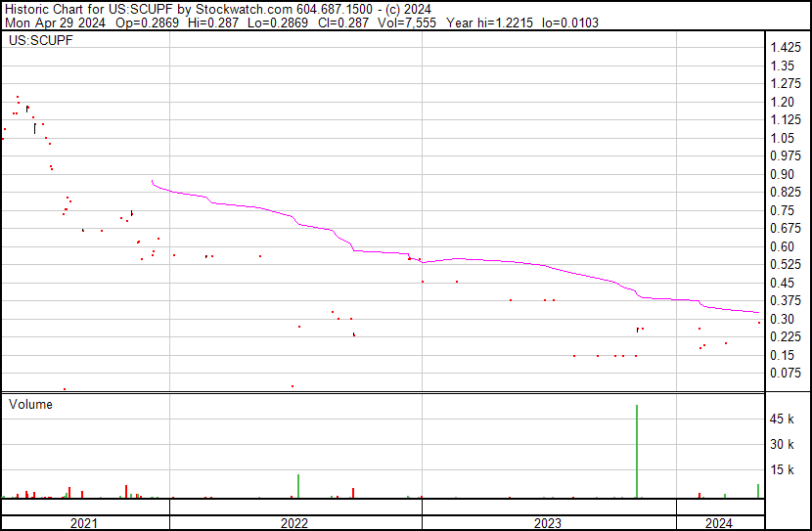812x531 pixels.
Task: Click the 45 k volume axis label
Action: 783,420
